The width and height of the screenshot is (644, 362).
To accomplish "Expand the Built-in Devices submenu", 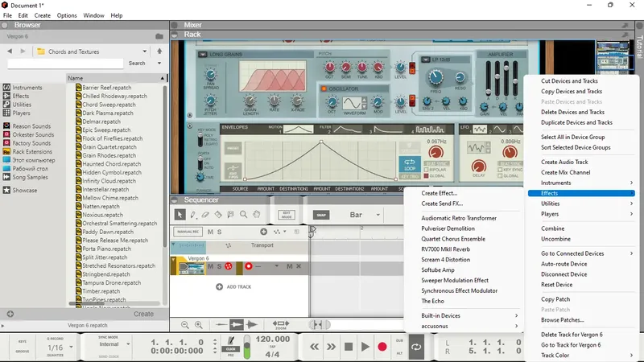I will [x=469, y=315].
